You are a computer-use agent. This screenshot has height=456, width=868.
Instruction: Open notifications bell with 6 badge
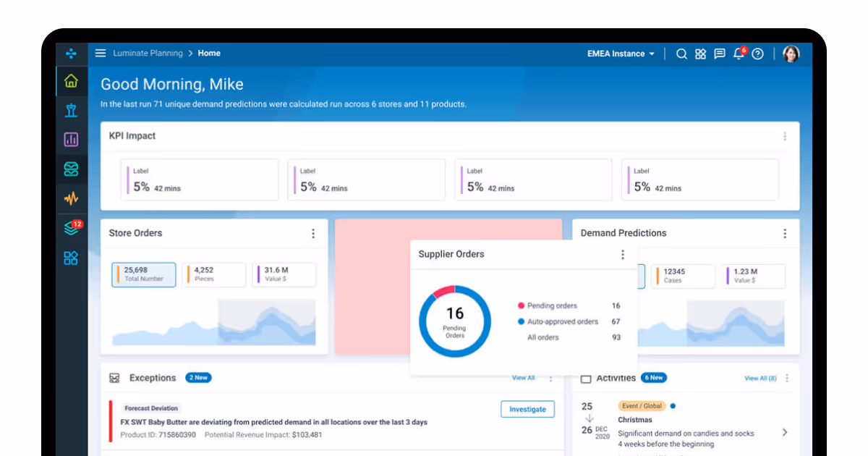point(739,53)
